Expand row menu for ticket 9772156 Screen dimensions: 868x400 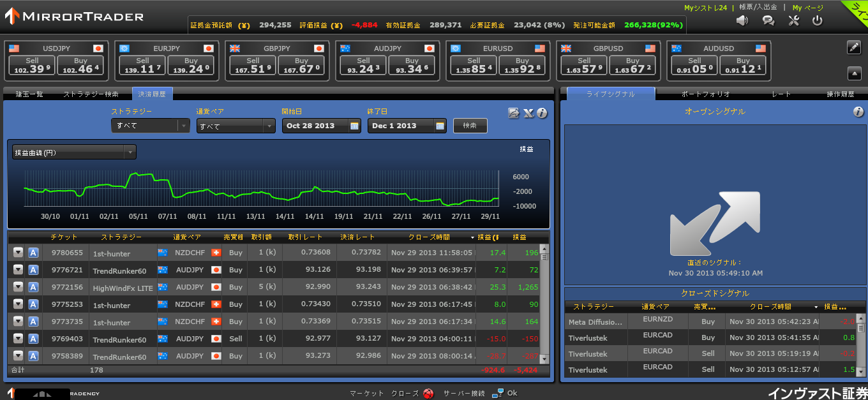(18, 287)
